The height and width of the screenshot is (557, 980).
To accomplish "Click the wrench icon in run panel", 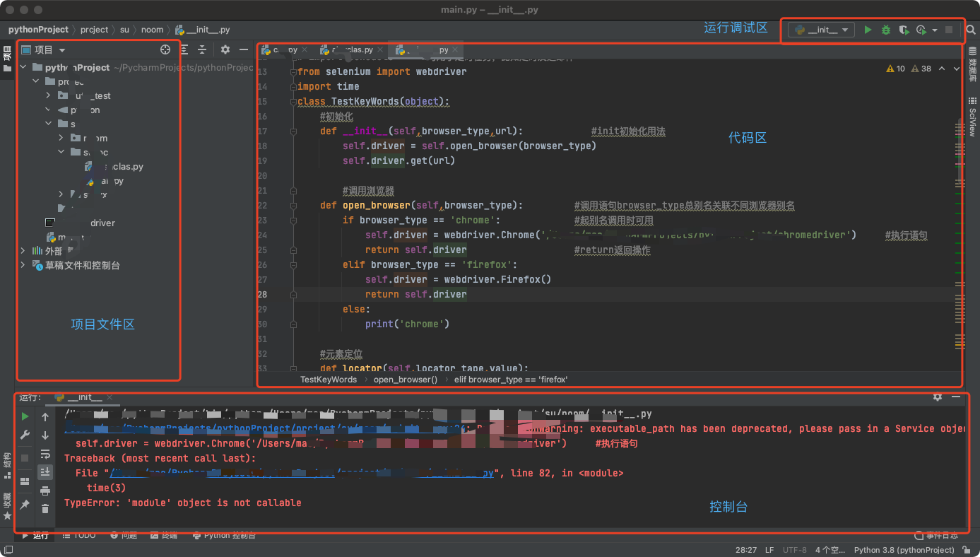I will coord(25,435).
